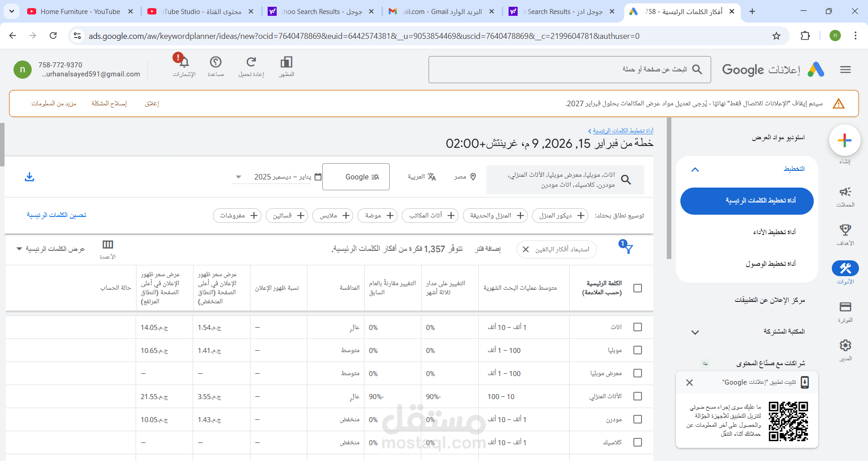868x461 pixels.
Task: Click the download keyword ideas icon
Action: point(29,177)
